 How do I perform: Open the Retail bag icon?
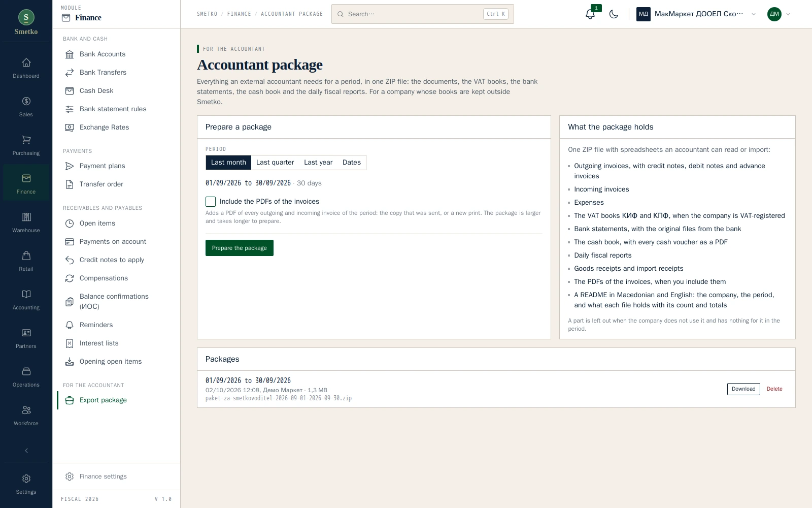tap(26, 256)
